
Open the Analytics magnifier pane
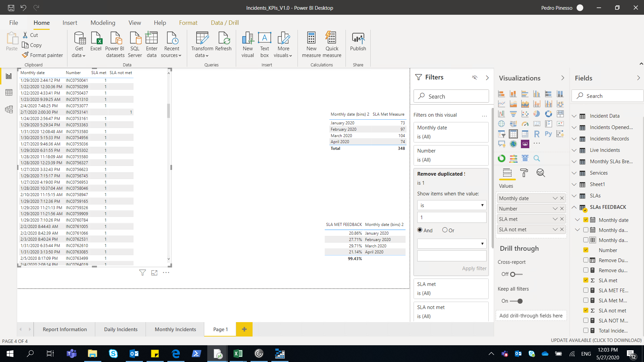[541, 173]
